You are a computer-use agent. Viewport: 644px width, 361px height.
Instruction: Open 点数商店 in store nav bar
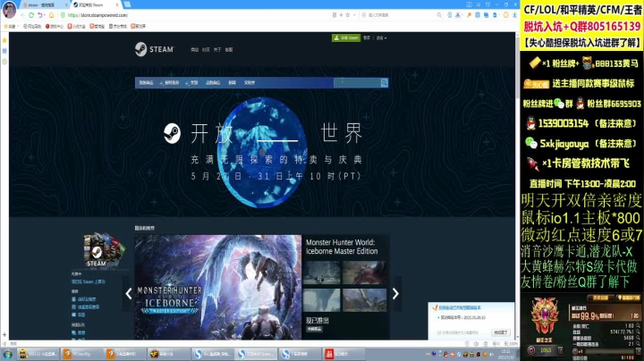point(213,83)
